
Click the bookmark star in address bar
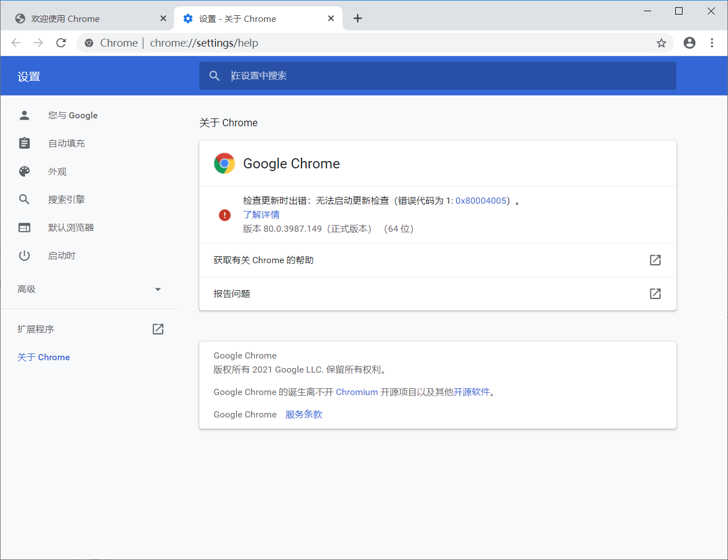[x=661, y=43]
